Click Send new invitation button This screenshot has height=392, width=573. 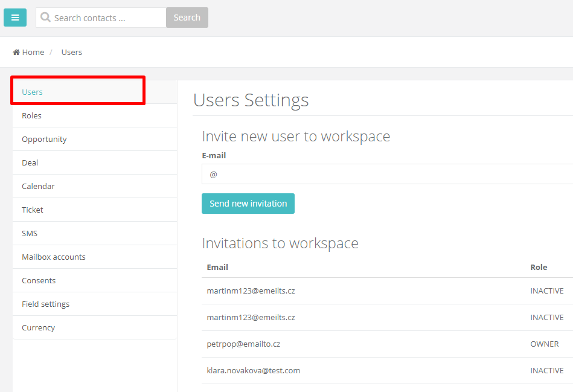tap(248, 204)
